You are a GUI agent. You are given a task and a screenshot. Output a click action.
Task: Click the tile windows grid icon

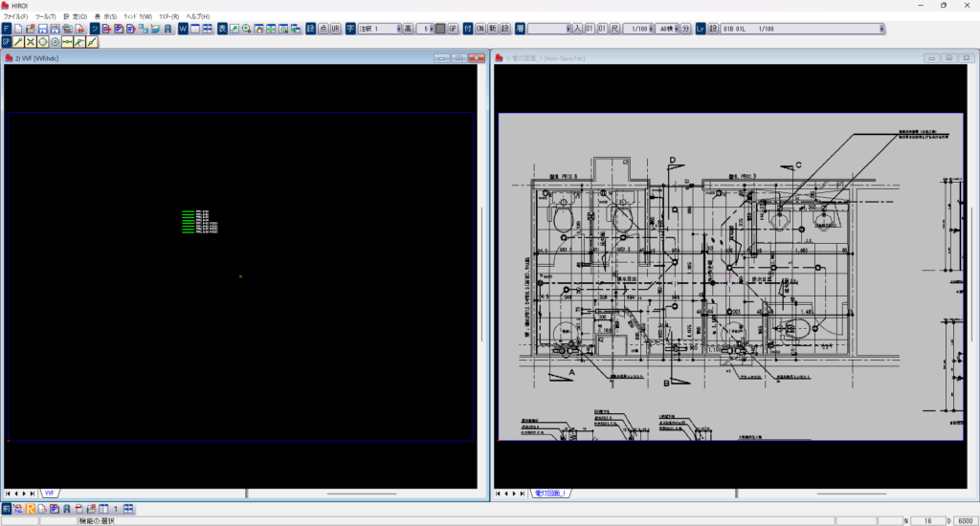[208, 29]
